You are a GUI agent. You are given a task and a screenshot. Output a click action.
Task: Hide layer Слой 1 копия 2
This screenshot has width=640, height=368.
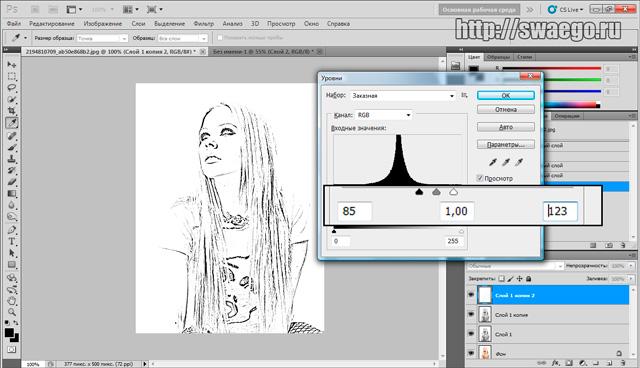[x=471, y=295]
